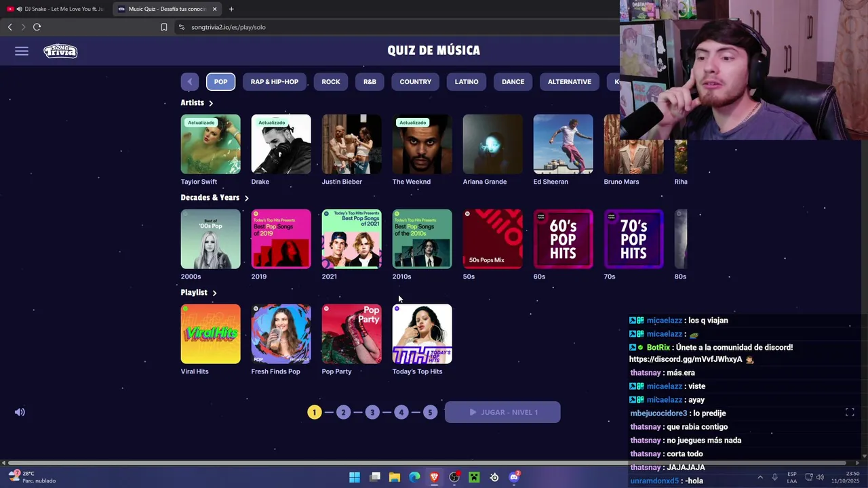Open Brave browser taskbar icon
Viewport: 868px width, 488px height.
coord(435,477)
